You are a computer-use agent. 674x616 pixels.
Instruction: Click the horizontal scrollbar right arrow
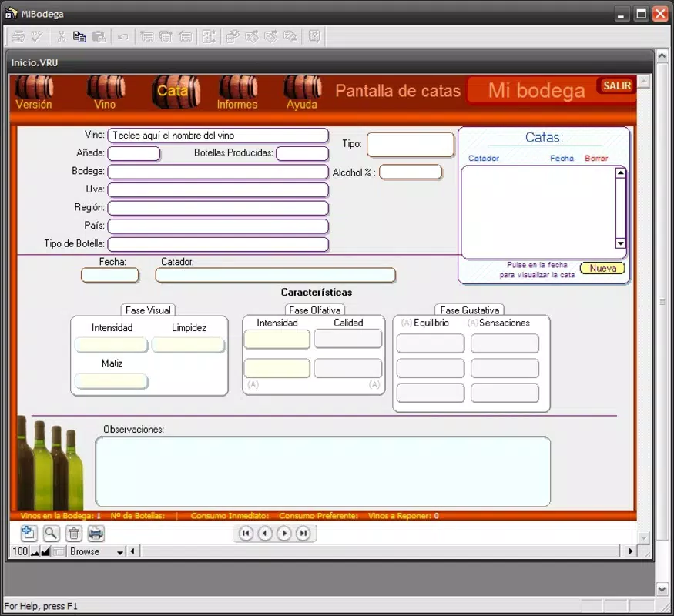click(x=631, y=551)
